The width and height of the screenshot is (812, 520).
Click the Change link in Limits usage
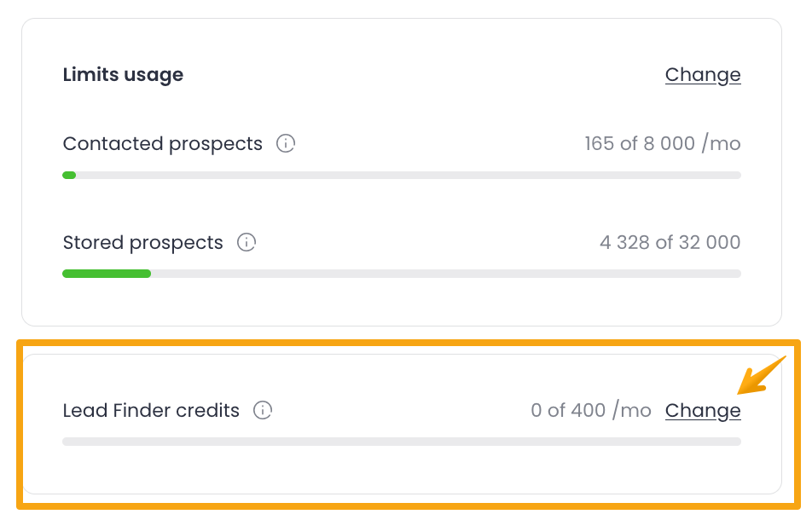point(703,75)
